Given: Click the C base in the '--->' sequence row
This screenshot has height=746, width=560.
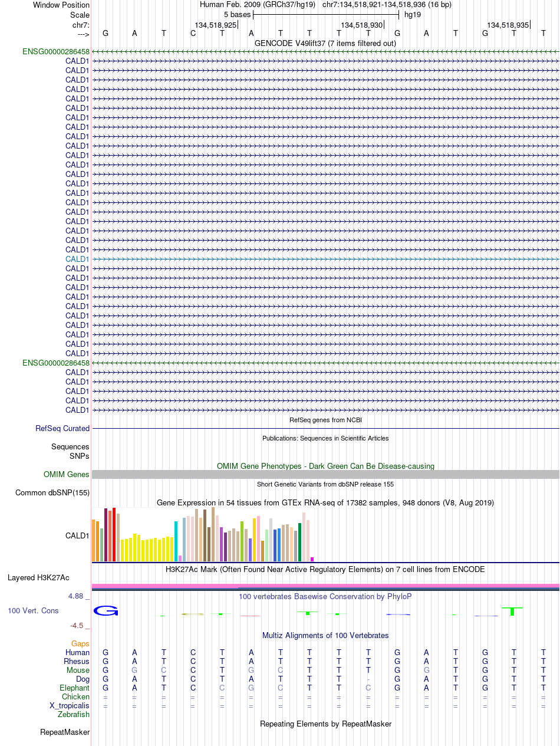Looking at the screenshot, I should pos(193,34).
